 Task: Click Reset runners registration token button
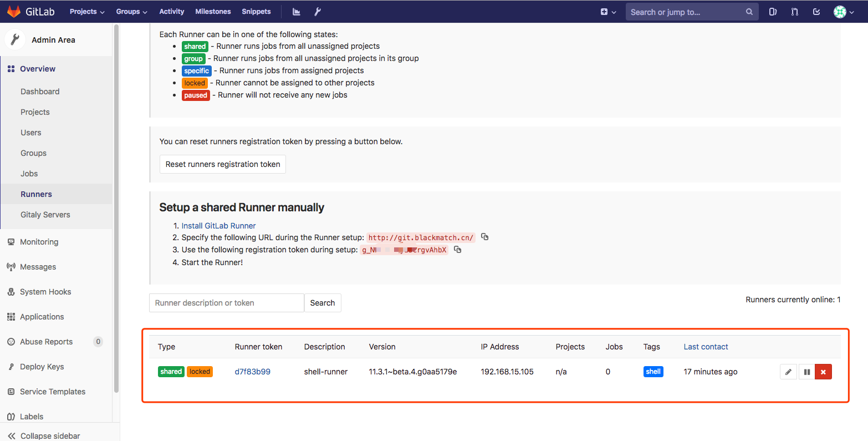(223, 164)
